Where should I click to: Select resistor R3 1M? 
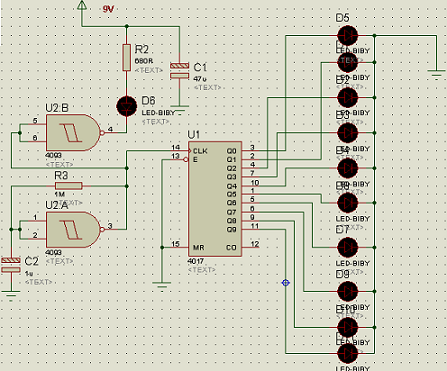pyautogui.click(x=69, y=186)
